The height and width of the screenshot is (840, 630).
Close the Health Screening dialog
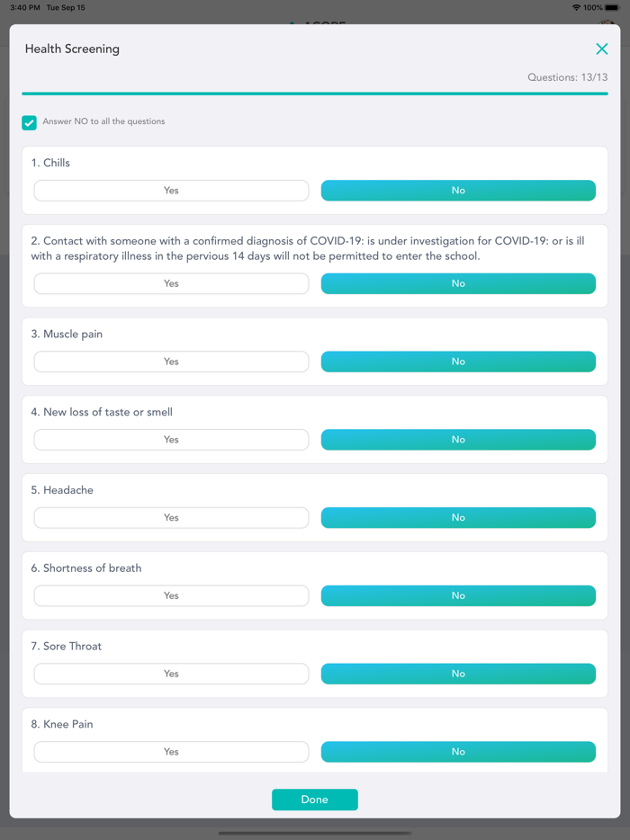pyautogui.click(x=601, y=49)
